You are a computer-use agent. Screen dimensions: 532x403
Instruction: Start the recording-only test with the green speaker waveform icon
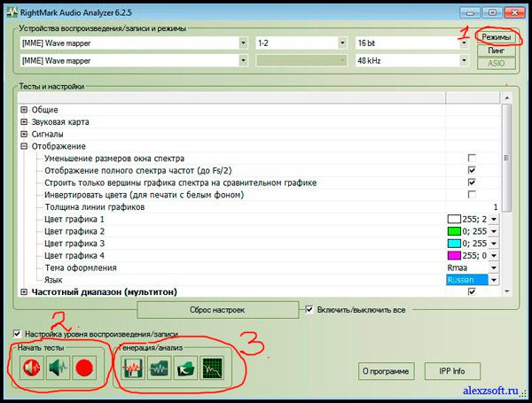pyautogui.click(x=58, y=368)
